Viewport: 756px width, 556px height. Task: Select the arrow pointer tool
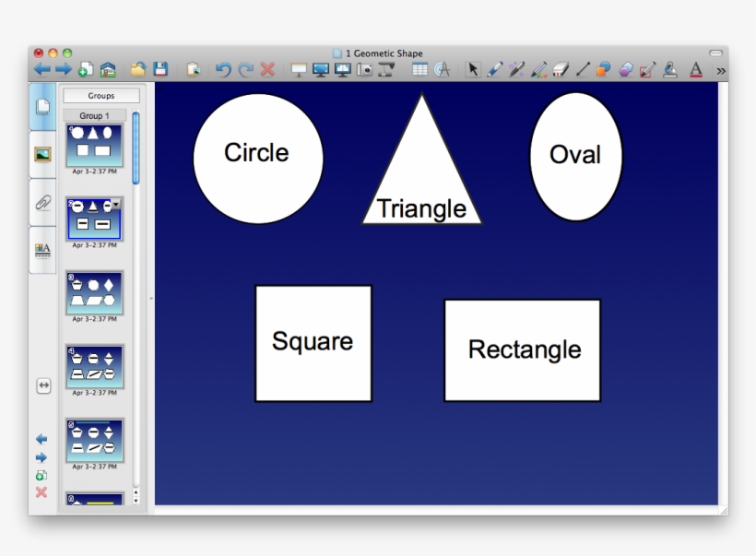(473, 69)
